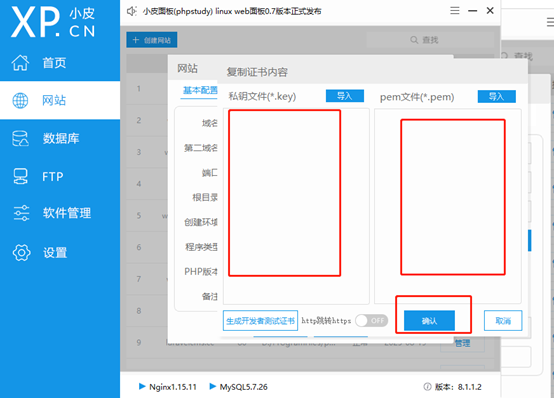Confirm certificate with 确认 button
The image size is (554, 398).
click(429, 321)
